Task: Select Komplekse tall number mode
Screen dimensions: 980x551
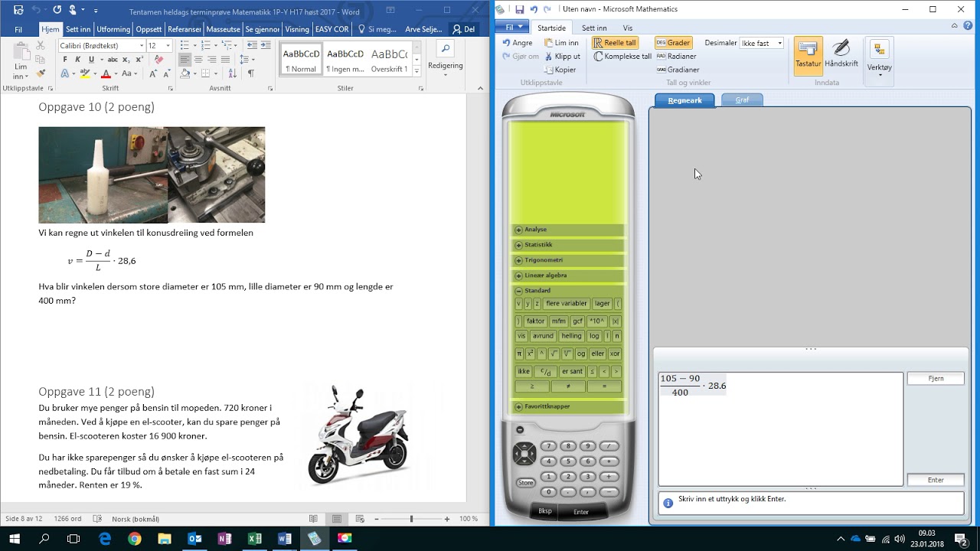Action: pyautogui.click(x=622, y=56)
